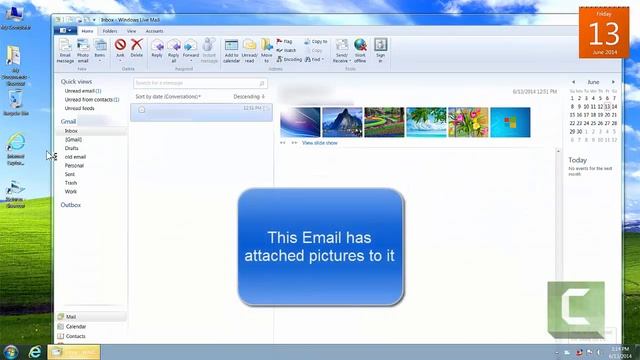
Task: Go to next month in calendar
Action: click(x=613, y=82)
